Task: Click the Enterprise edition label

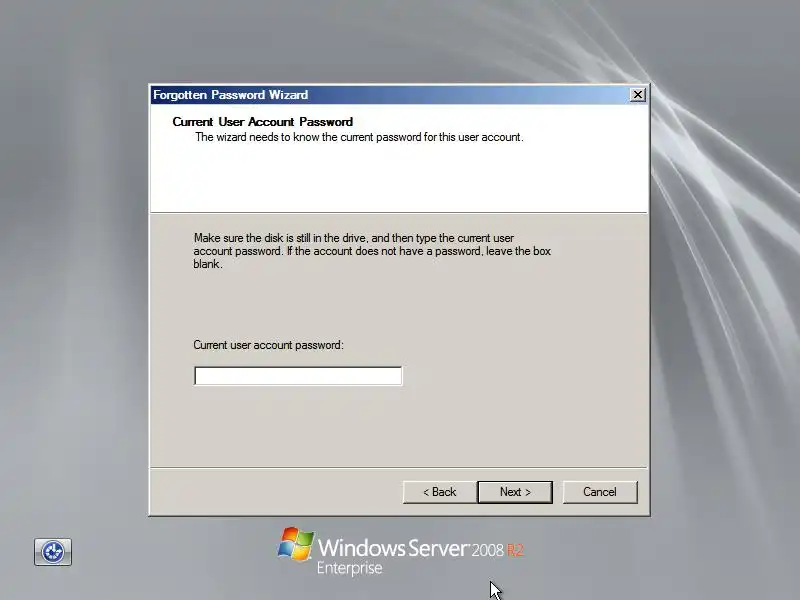Action: (349, 568)
